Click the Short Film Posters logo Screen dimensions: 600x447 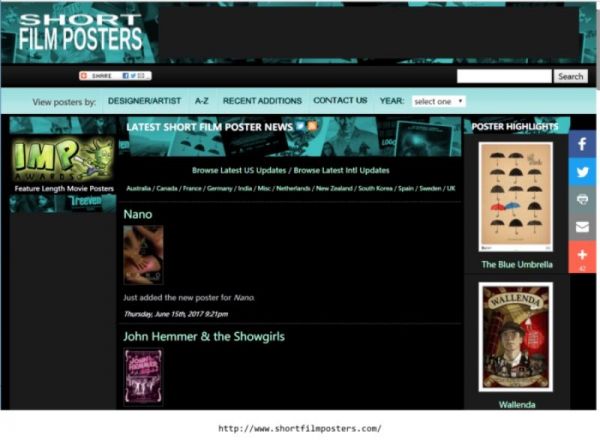80,33
